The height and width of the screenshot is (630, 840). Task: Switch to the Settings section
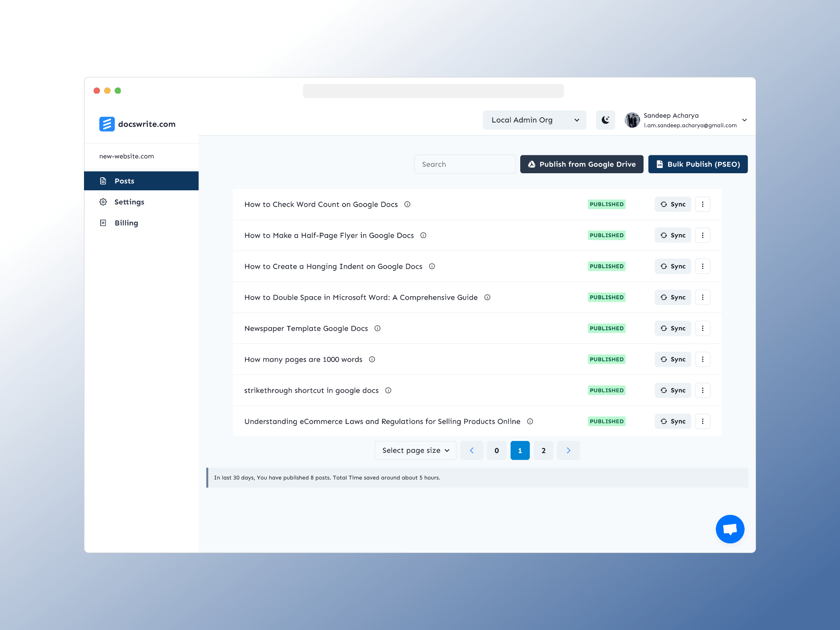point(129,202)
